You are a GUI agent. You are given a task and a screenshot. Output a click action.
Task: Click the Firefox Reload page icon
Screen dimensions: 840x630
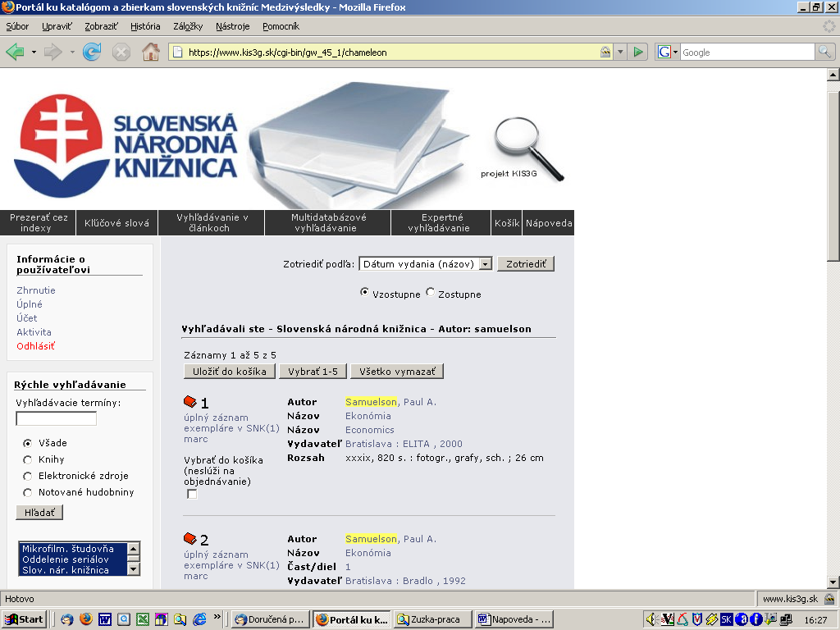92,52
